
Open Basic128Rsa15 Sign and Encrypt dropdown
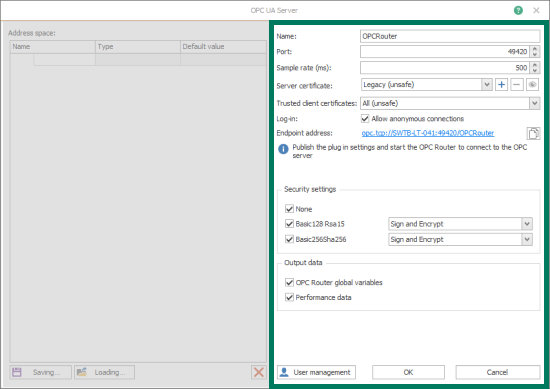(x=527, y=224)
